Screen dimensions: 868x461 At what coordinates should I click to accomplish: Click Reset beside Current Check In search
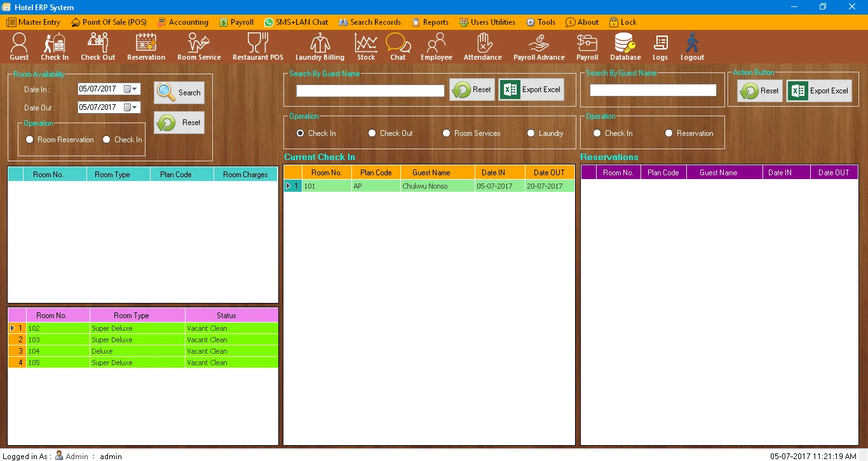[472, 90]
